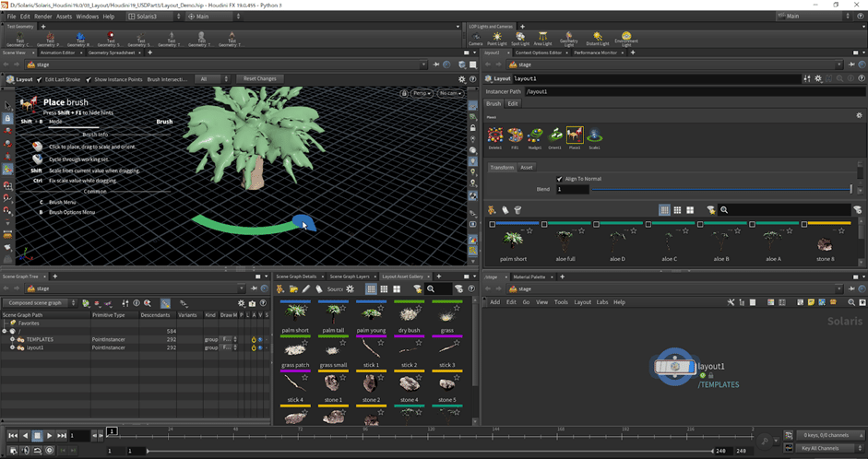Select the Fill1 brush icon
868x459 pixels.
point(515,135)
